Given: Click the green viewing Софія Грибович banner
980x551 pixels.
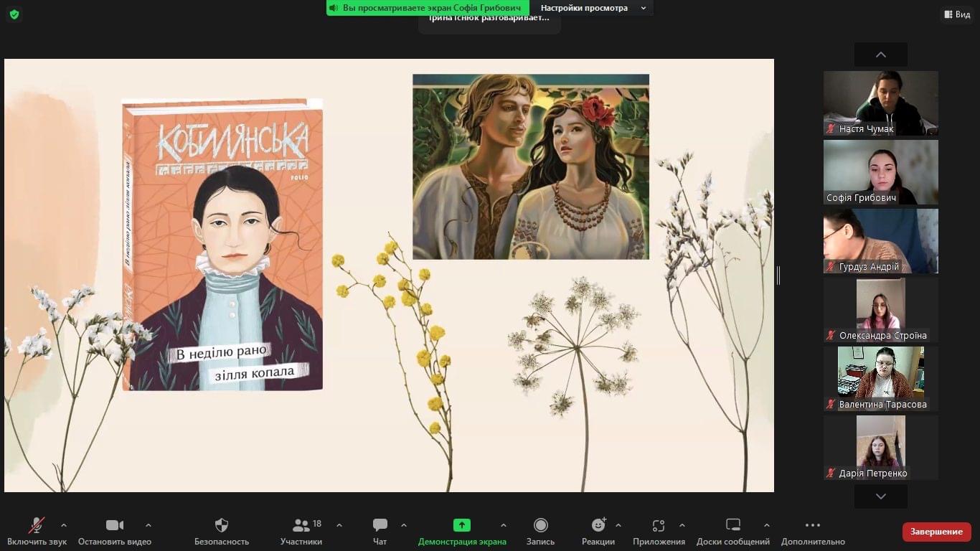Looking at the screenshot, I should pos(429,8).
